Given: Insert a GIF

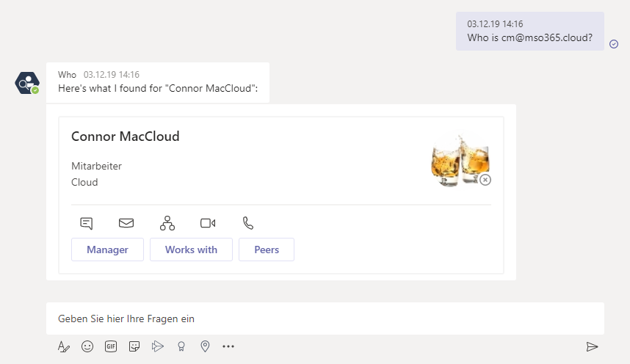Looking at the screenshot, I should (111, 346).
